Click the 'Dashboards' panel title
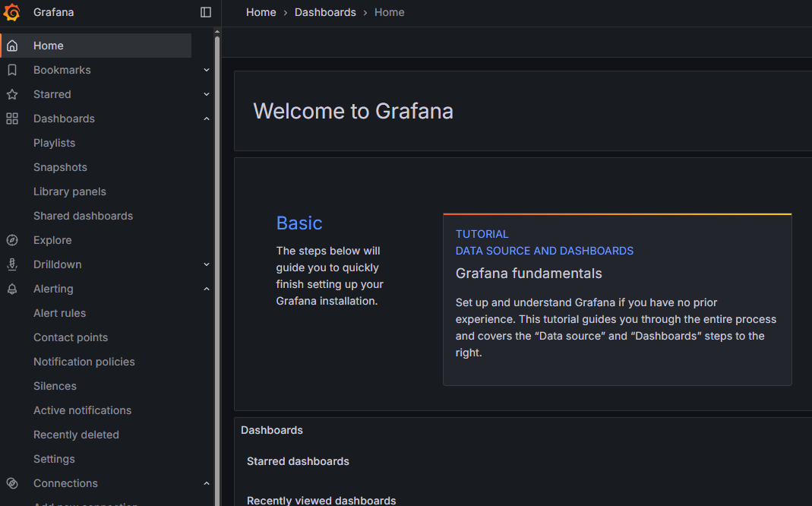 (x=272, y=430)
